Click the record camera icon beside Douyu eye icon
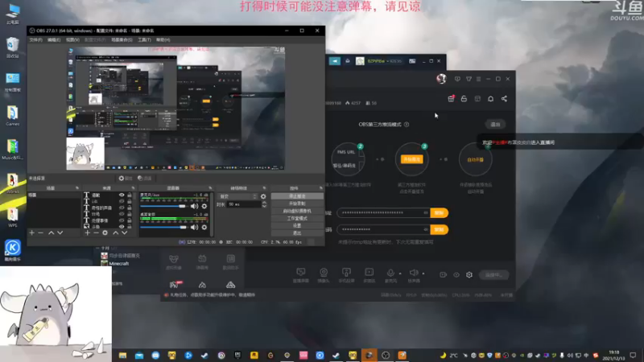The image size is (644, 362). point(443,275)
